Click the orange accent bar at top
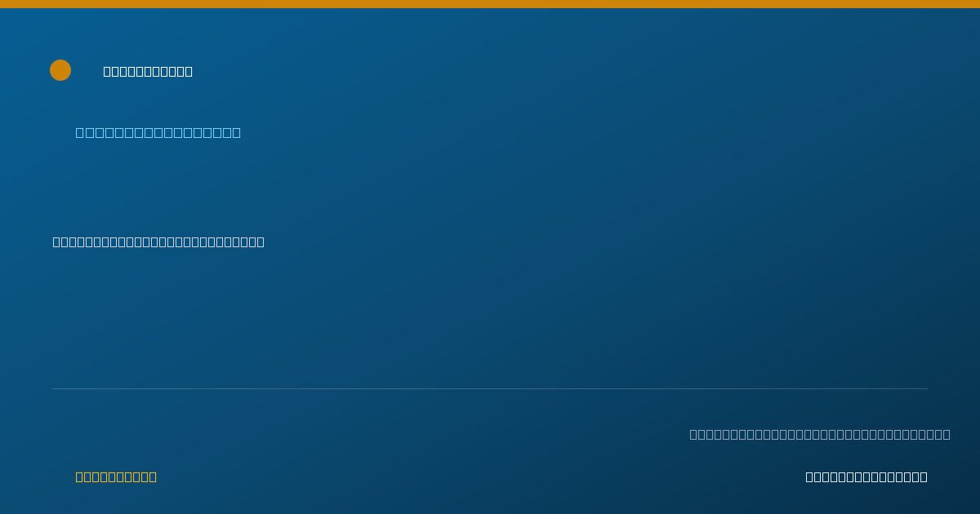The height and width of the screenshot is (514, 980). pyautogui.click(x=490, y=4)
